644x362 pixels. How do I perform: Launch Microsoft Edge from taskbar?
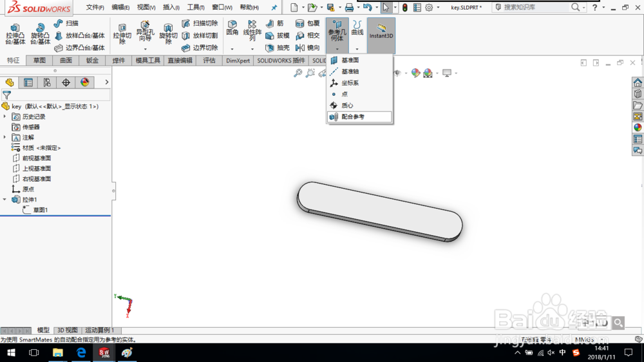81,352
